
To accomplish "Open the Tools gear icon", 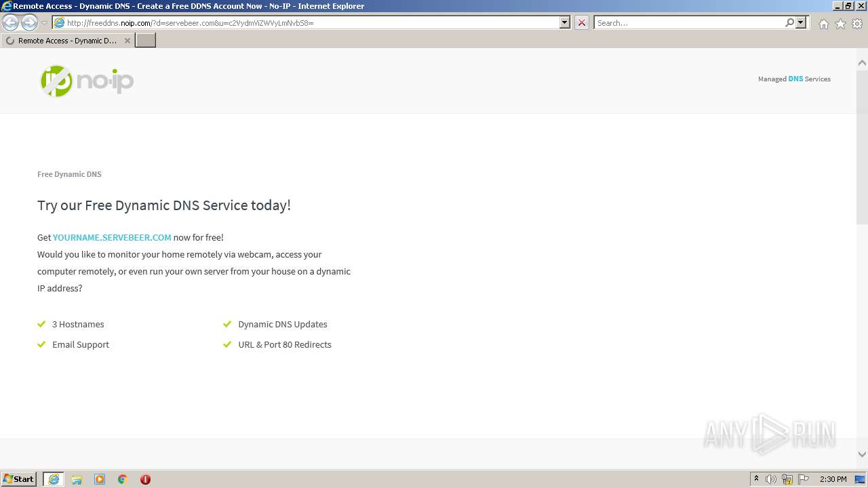I will click(x=857, y=24).
